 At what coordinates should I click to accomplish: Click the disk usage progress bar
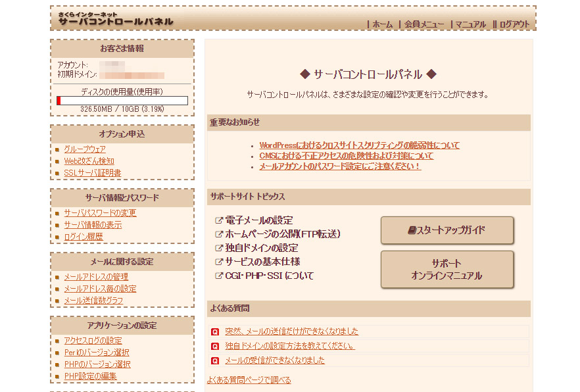point(122,101)
